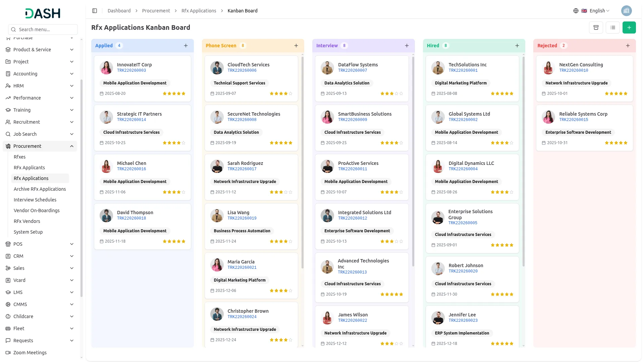Click the globe language icon
Viewport: 644px width, 362px height.
pyautogui.click(x=576, y=11)
